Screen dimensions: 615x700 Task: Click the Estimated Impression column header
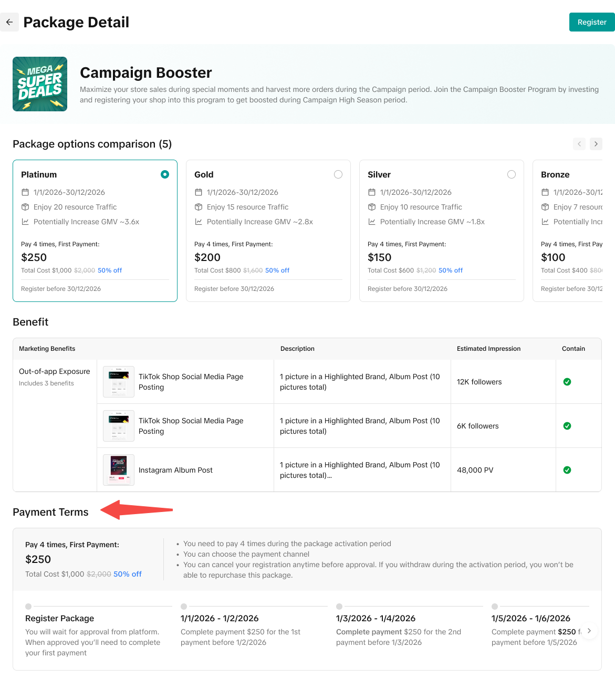pos(488,349)
